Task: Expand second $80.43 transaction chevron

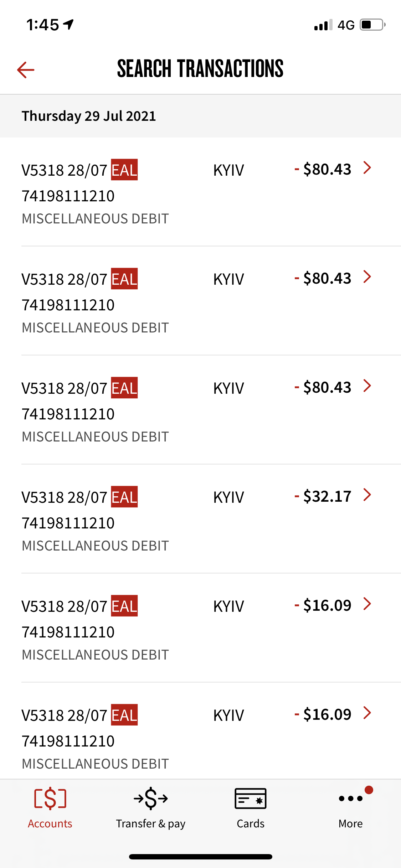Action: [367, 277]
